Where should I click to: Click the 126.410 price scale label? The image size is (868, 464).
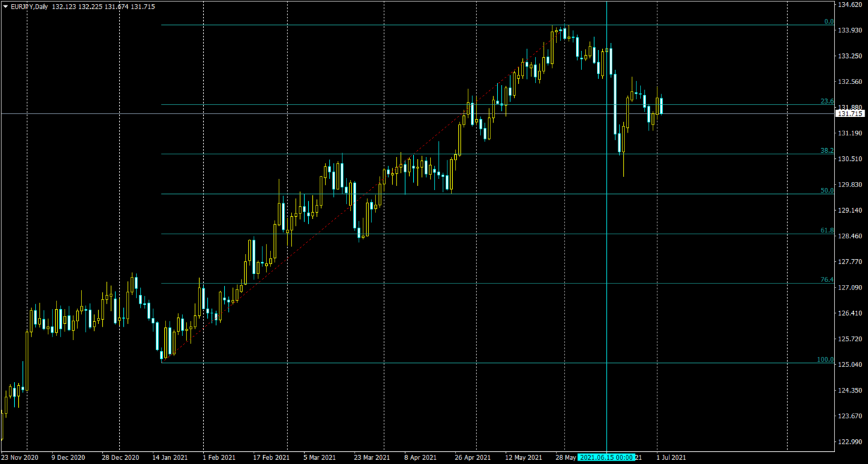(849, 313)
